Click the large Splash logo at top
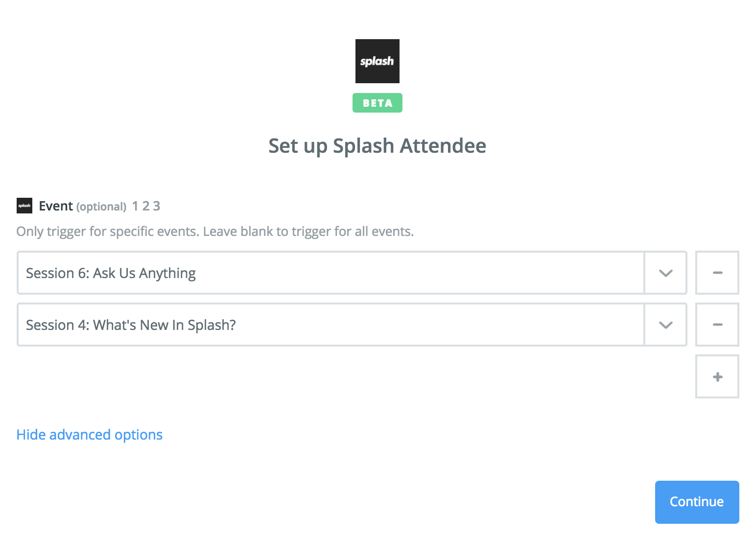This screenshot has width=755, height=560. [x=377, y=61]
